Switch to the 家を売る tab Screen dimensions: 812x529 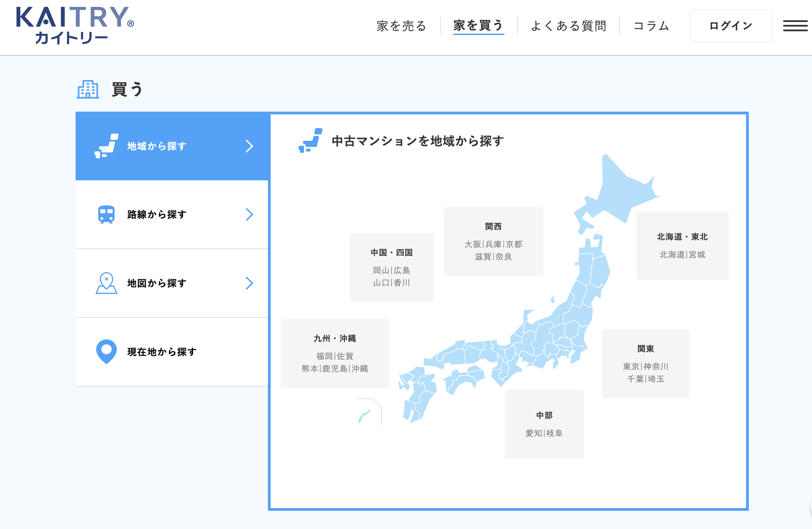point(401,25)
